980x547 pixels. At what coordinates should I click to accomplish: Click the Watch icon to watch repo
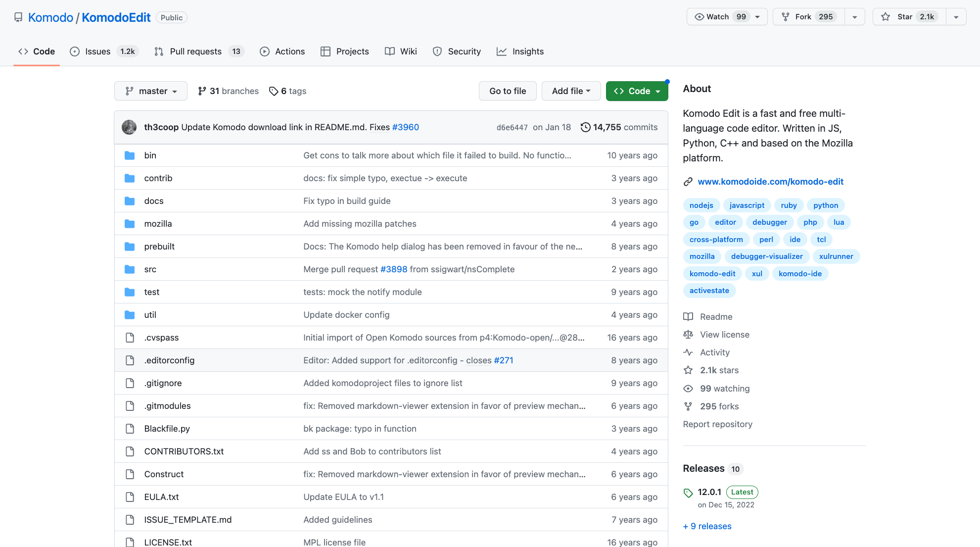[x=700, y=17]
